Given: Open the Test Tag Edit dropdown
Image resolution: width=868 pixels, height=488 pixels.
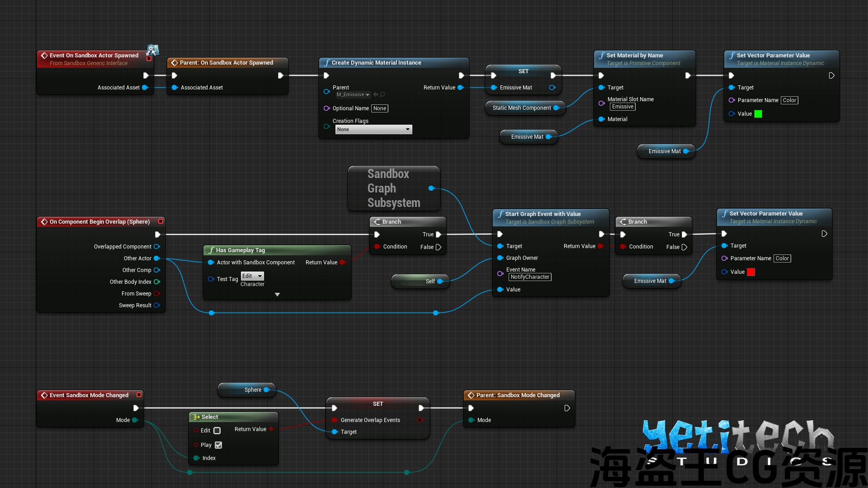Looking at the screenshot, I should click(252, 276).
